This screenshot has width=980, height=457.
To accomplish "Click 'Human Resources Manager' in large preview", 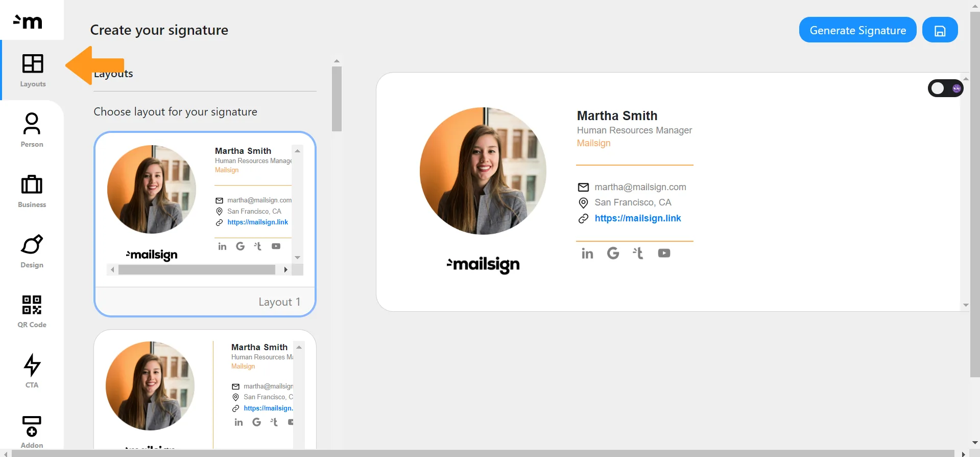I will coord(634,130).
